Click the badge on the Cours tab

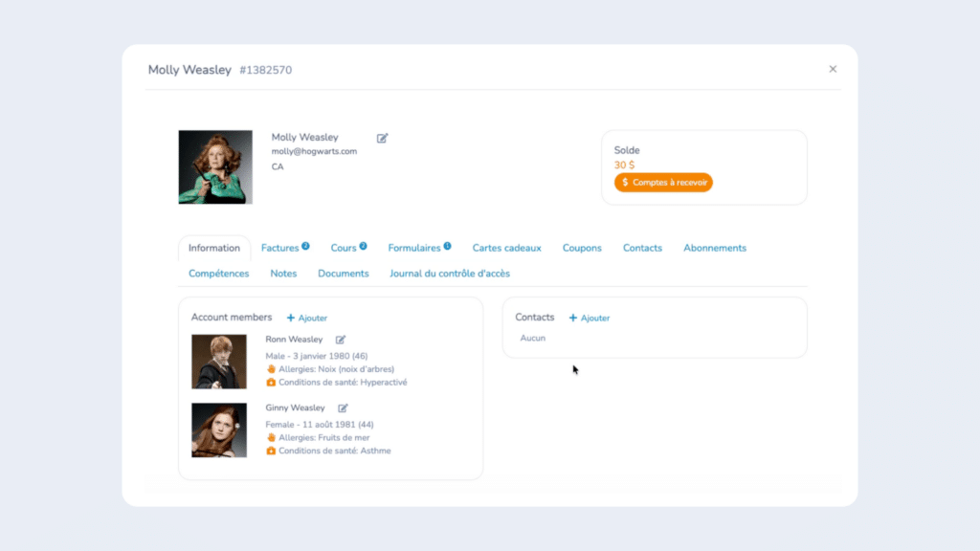(363, 246)
